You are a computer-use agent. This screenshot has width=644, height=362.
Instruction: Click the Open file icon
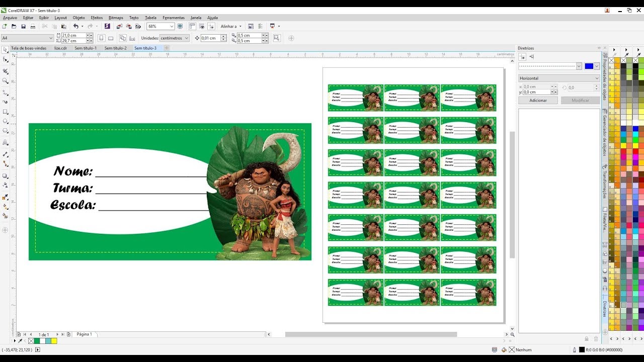pos(14,26)
